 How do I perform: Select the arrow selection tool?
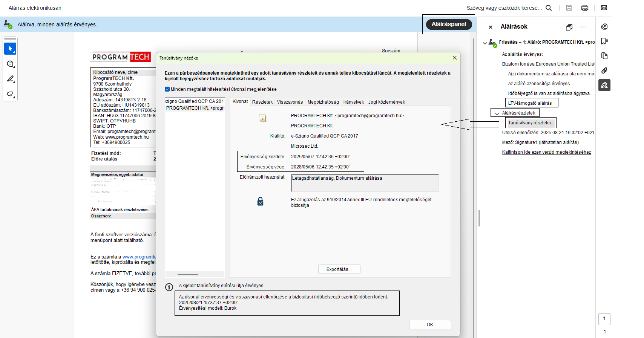click(10, 49)
